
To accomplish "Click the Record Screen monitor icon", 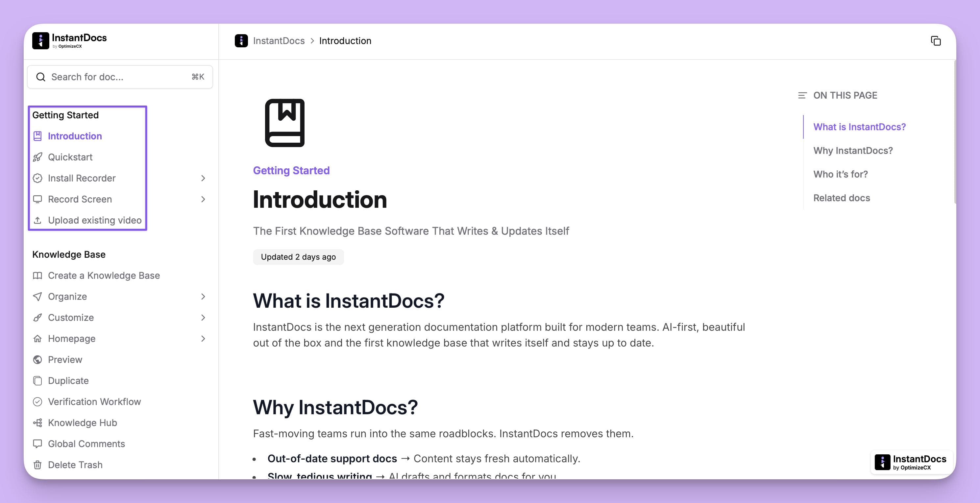I will pos(38,199).
